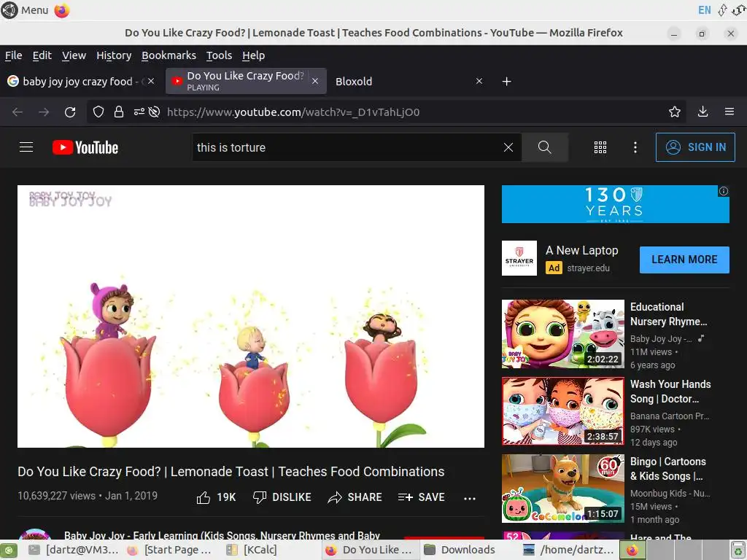Click the video player to pause
Viewport: 747px width, 560px height.
pyautogui.click(x=251, y=316)
